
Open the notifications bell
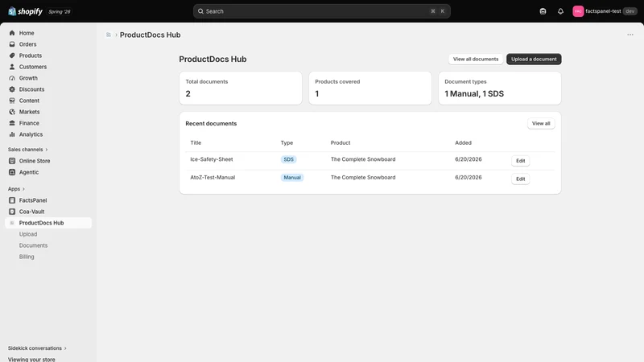coord(560,11)
